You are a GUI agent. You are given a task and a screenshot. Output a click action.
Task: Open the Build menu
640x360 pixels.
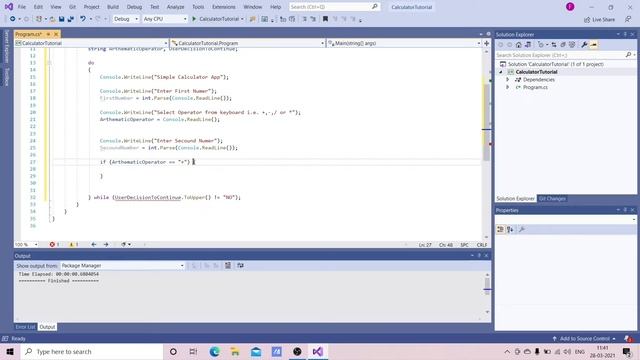[x=113, y=7]
